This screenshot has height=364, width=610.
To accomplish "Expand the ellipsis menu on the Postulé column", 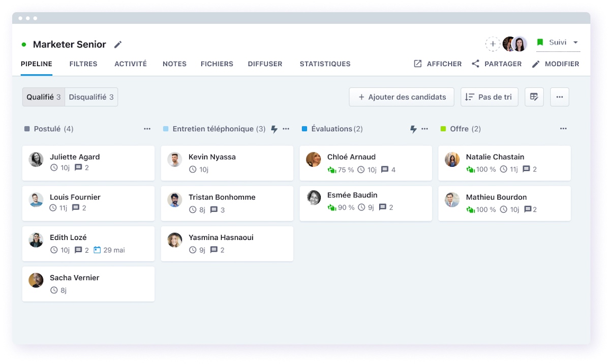I will click(x=147, y=129).
